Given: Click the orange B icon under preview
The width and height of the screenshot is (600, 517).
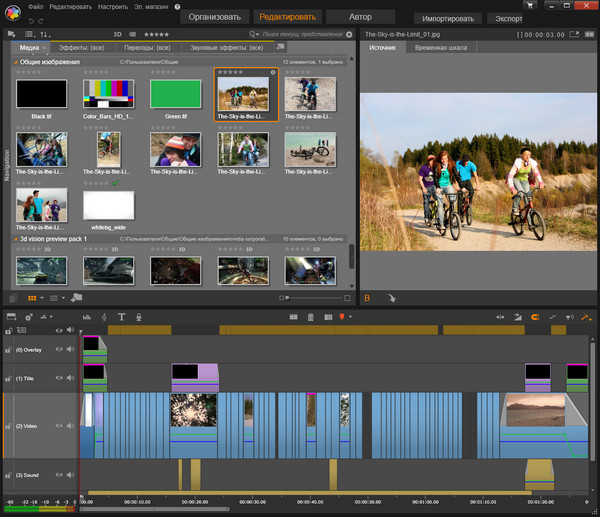Looking at the screenshot, I should [367, 297].
